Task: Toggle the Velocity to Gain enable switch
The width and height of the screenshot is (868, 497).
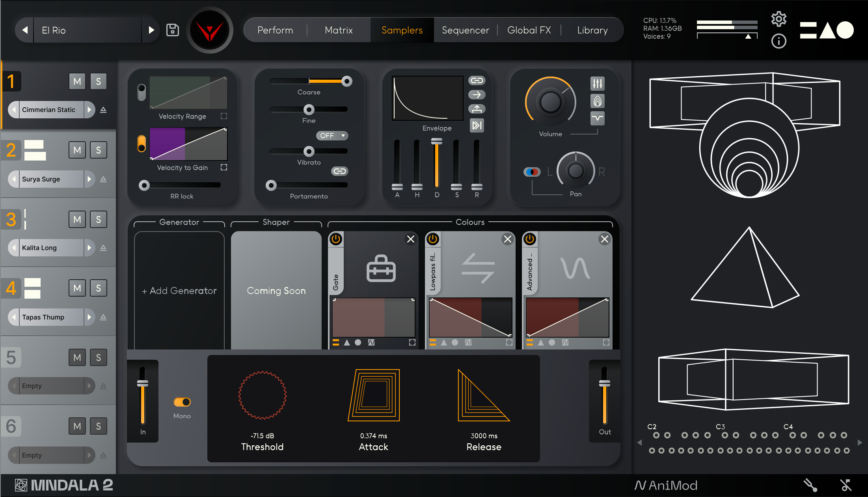Action: pyautogui.click(x=141, y=144)
